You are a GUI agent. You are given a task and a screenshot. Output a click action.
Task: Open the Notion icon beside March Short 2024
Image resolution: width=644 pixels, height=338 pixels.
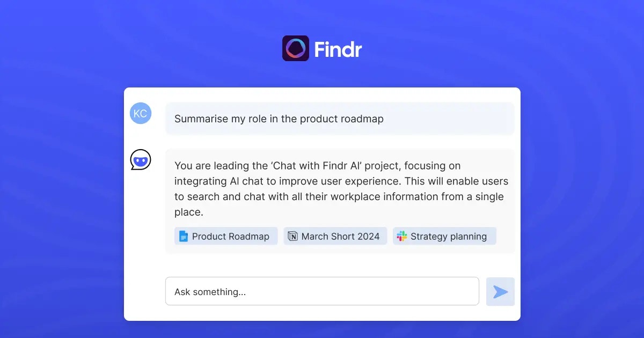[294, 236]
